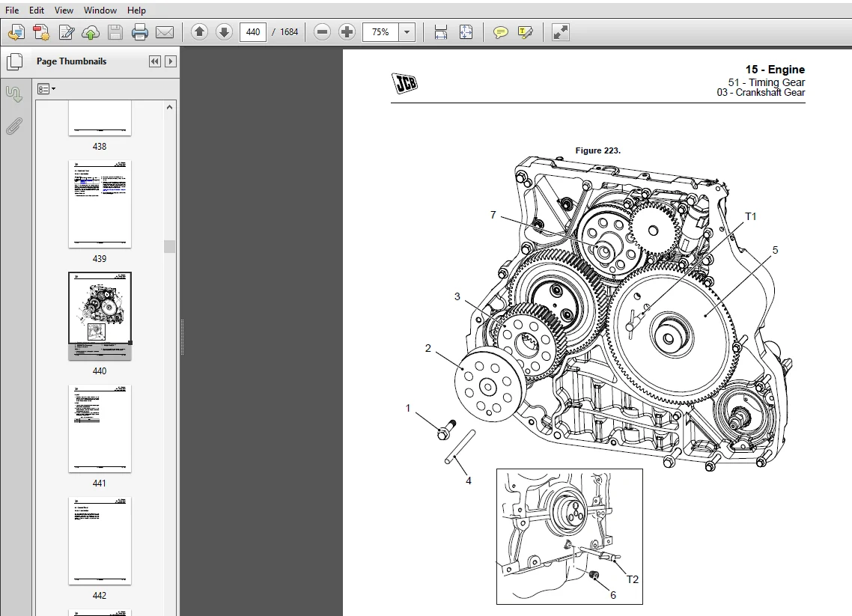852x616 pixels.
Task: Click the add sticky note comment icon
Action: coord(500,32)
